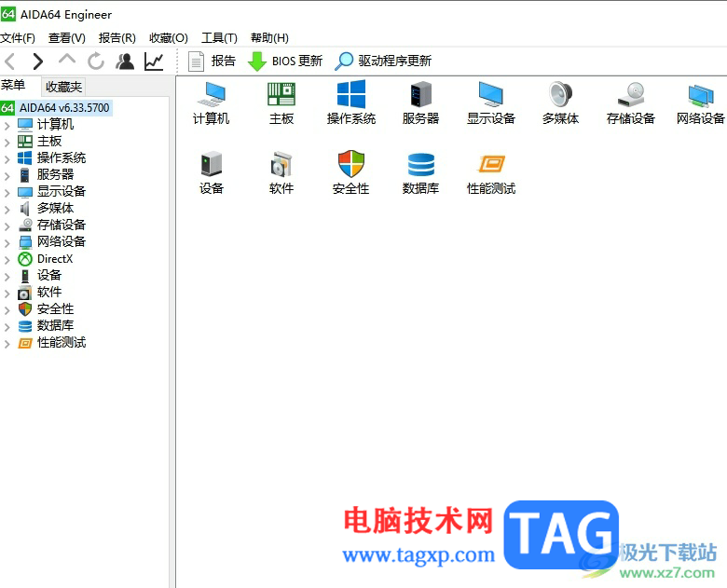Open the 软件 icon in main pane
The height and width of the screenshot is (588, 727).
[281, 164]
